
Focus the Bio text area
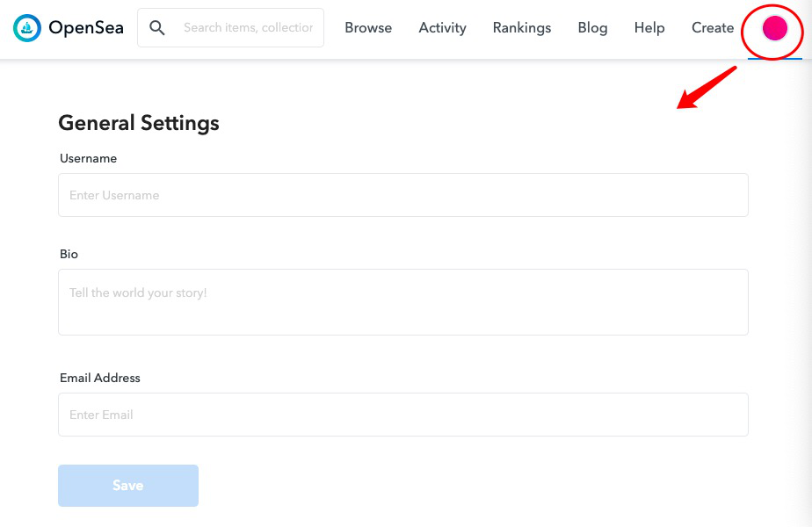[402, 301]
